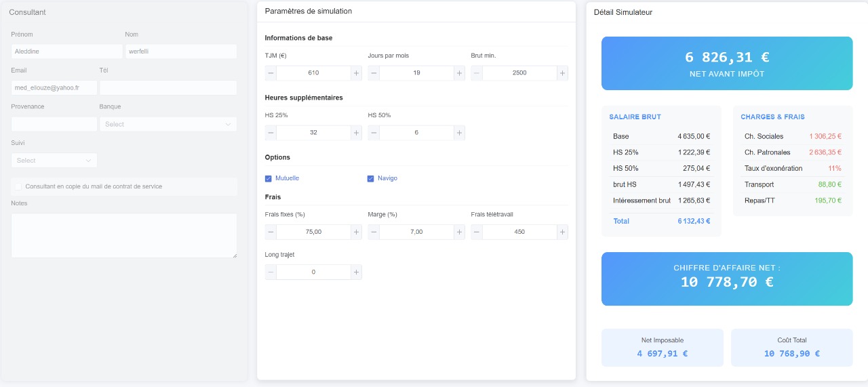Image resolution: width=868 pixels, height=387 pixels.
Task: Decrease the TJM (€) value
Action: [271, 73]
